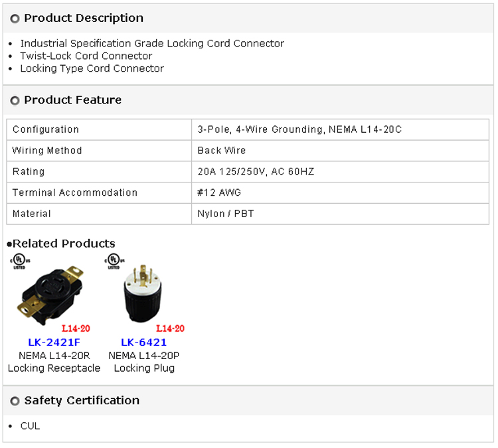This screenshot has height=448, width=498.
Task: Open the LK-2421F locking receptacle image
Action: [x=52, y=293]
